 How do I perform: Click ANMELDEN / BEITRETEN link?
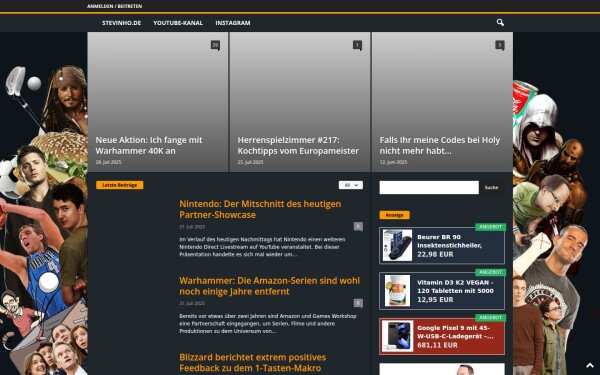tap(114, 6)
